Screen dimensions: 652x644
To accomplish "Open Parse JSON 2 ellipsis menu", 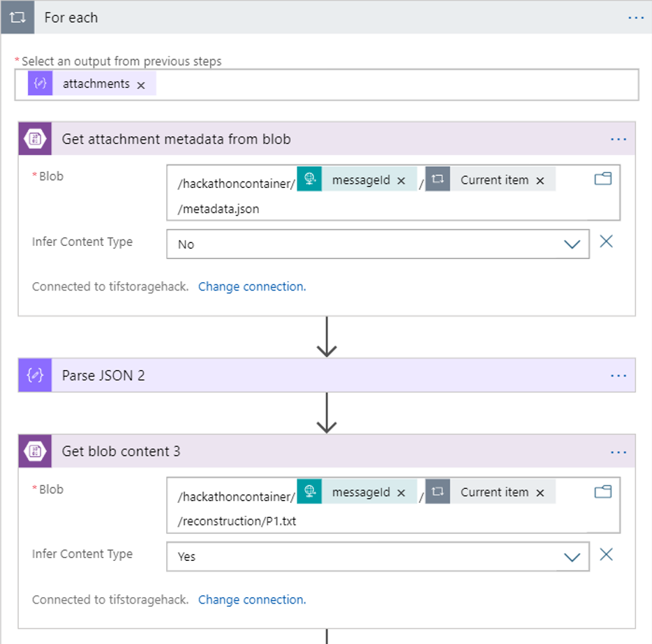I will tap(618, 376).
